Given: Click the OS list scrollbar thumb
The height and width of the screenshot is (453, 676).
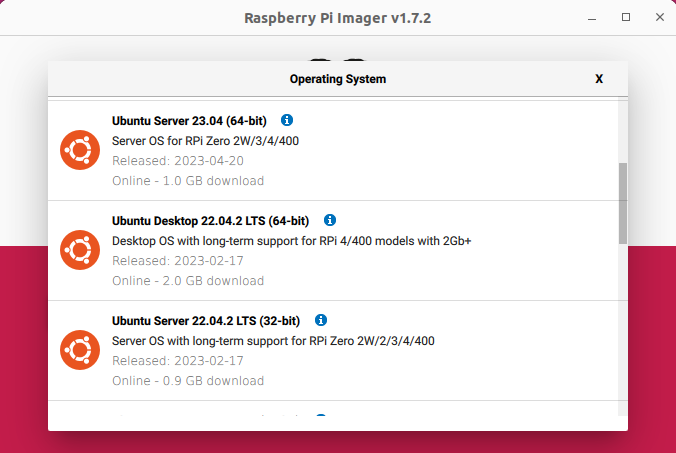Looking at the screenshot, I should [623, 204].
